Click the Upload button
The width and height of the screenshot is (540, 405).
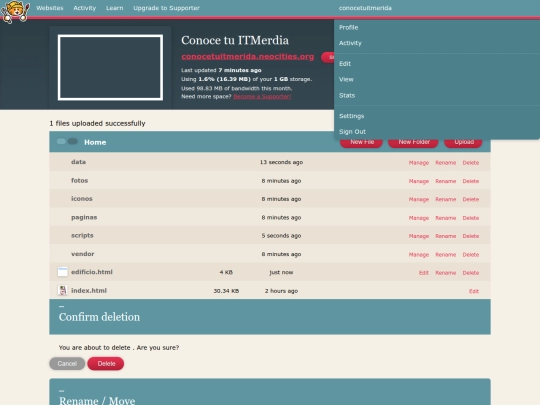(464, 142)
